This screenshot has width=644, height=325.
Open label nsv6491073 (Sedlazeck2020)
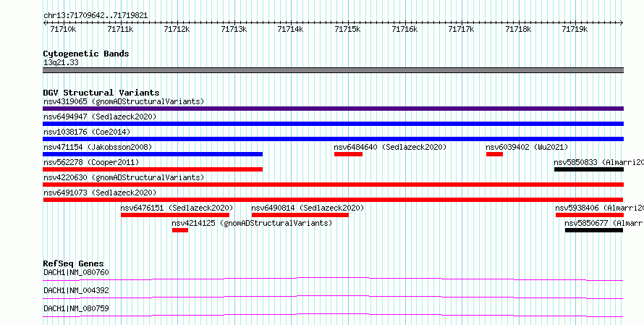(x=100, y=193)
